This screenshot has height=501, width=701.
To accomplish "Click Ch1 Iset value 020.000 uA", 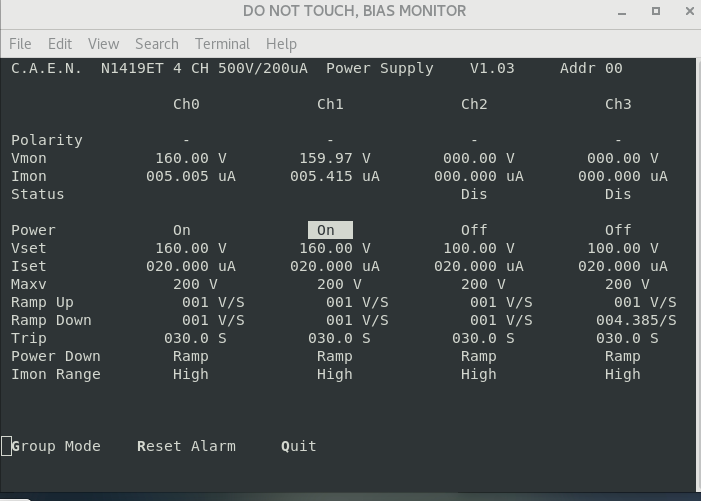I will pyautogui.click(x=335, y=266).
